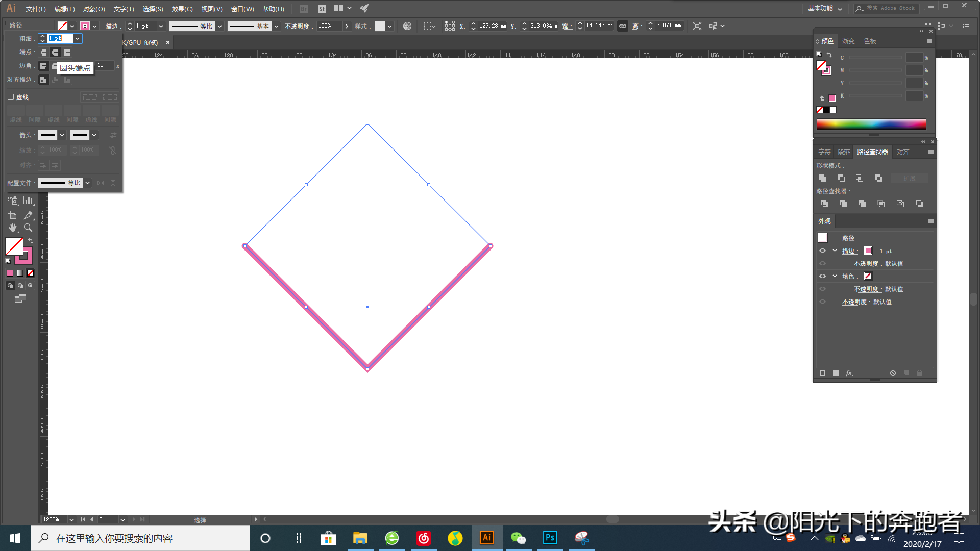Click the 配置文件 equal ratio button
Viewport: 980px width, 551px height.
coord(65,182)
